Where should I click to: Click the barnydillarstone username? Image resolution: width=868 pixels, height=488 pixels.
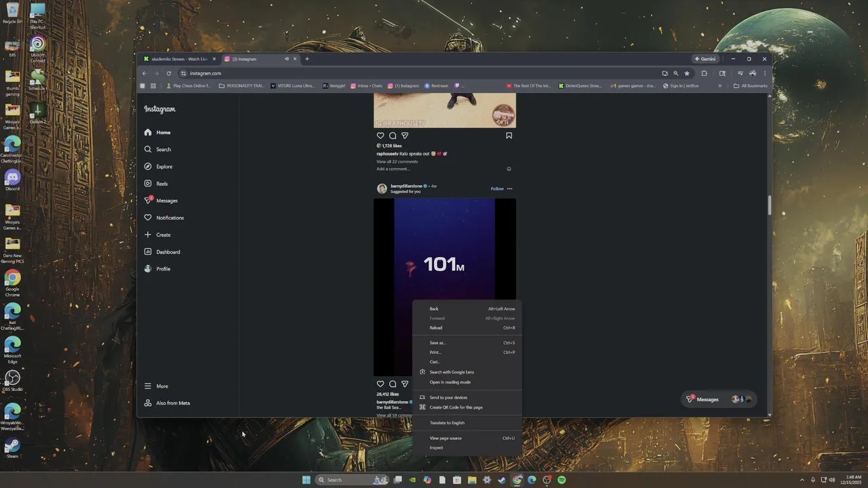click(x=406, y=186)
